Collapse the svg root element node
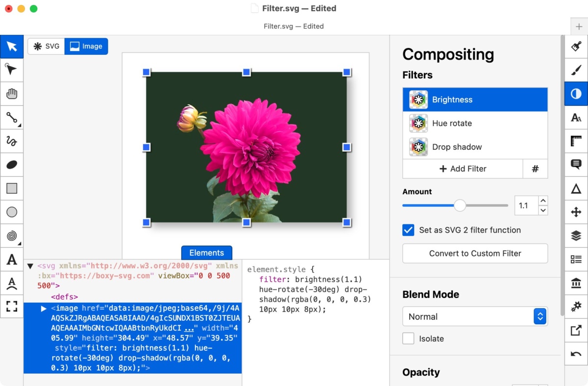Viewport: 588px width, 386px height. point(30,266)
